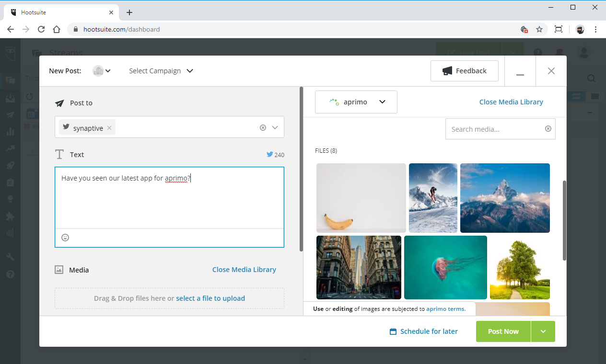Clear all selected Post to profiles
Image resolution: width=606 pixels, height=364 pixels.
click(x=263, y=127)
